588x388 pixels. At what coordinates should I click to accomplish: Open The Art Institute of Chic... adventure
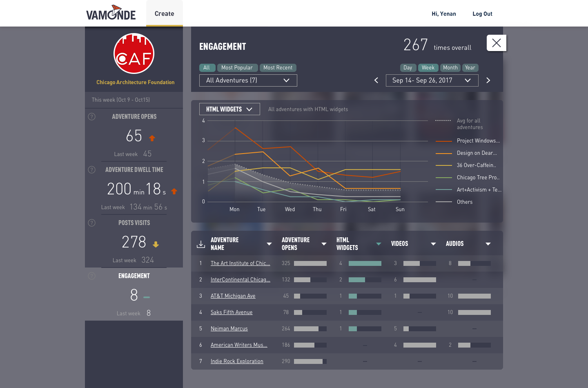tap(240, 263)
